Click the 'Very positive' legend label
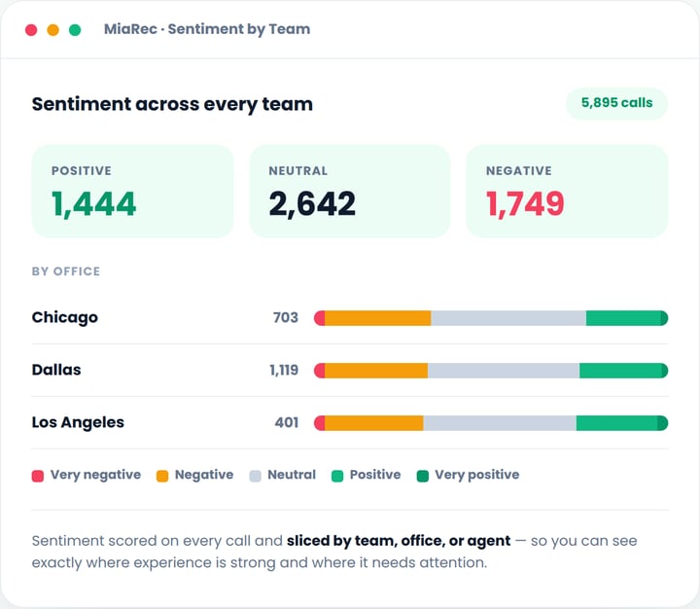 coord(477,475)
